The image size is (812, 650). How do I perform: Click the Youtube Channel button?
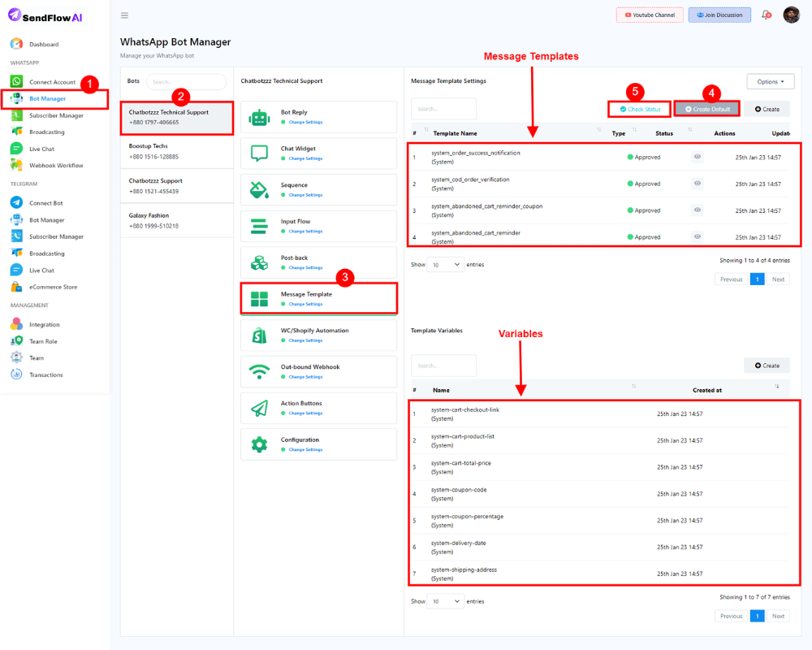tap(650, 15)
